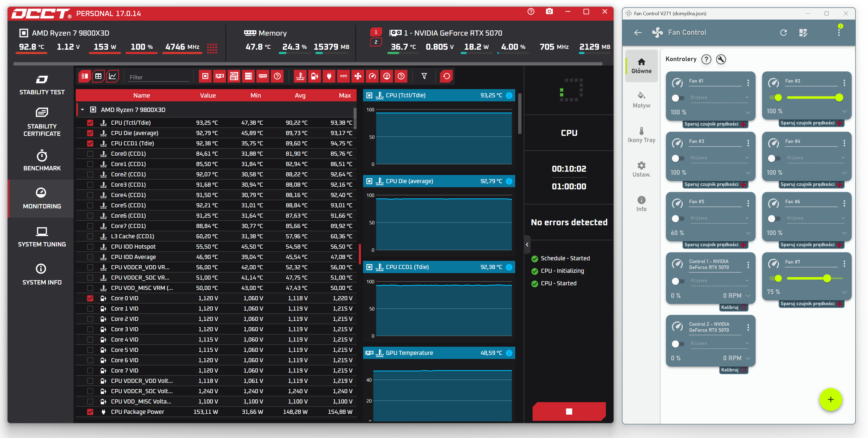
Task: Switch to the Motyw tab in Fan Control
Action: pyautogui.click(x=641, y=100)
